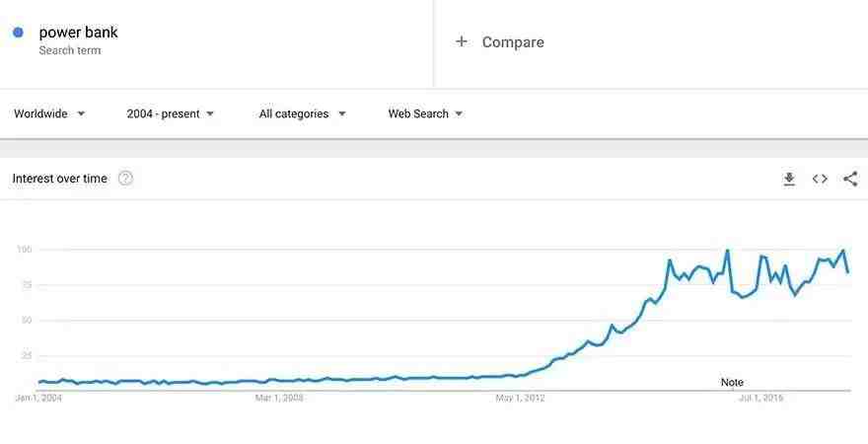
Task: Select the Mar 1, 2008 date label
Action: pyautogui.click(x=279, y=398)
